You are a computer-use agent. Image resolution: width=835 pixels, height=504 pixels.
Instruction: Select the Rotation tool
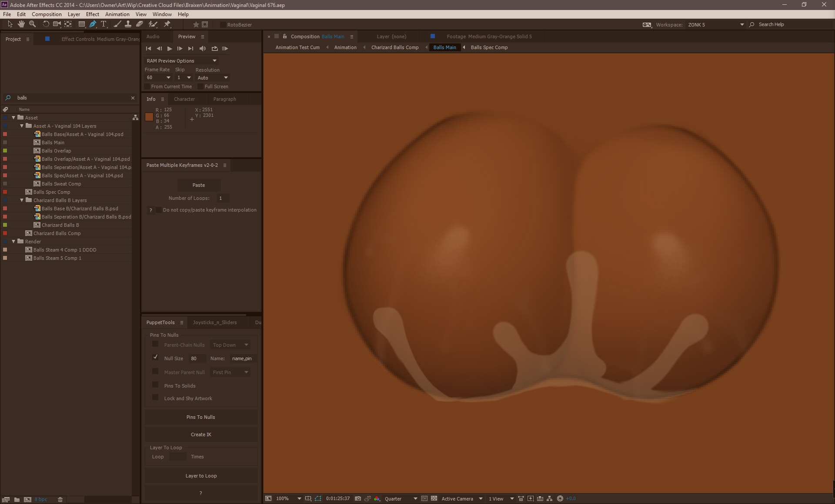pyautogui.click(x=46, y=24)
